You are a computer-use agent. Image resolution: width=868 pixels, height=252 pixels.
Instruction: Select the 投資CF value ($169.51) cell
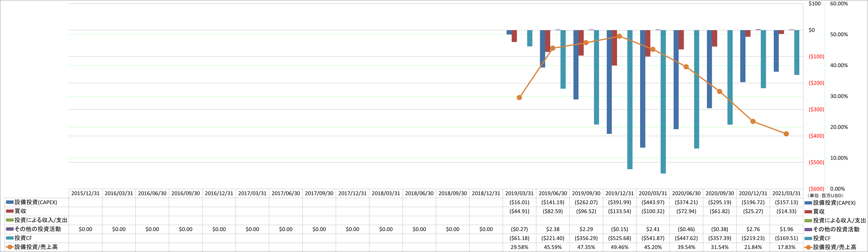click(x=787, y=238)
